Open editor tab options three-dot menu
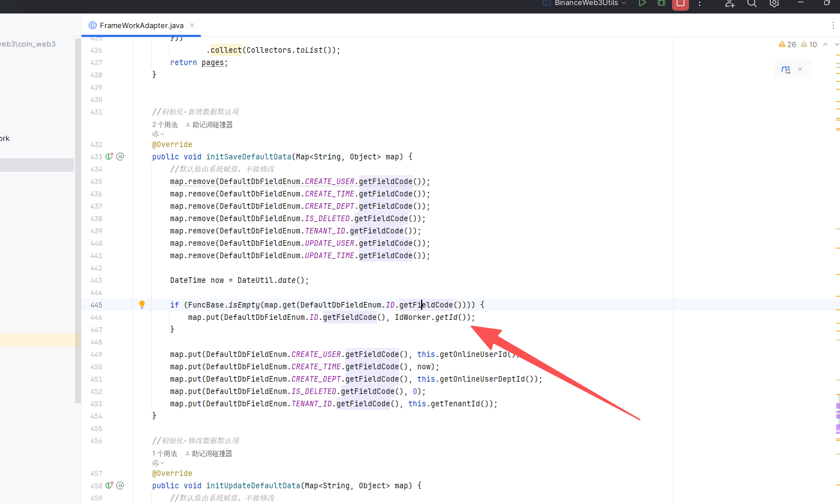Image resolution: width=840 pixels, height=504 pixels. [833, 25]
